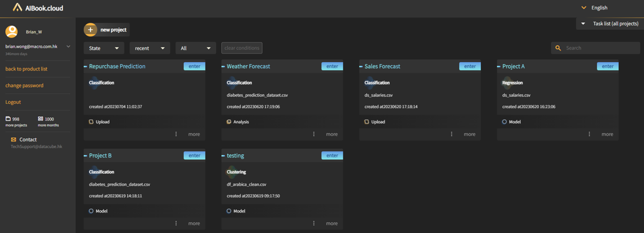
Task: Click the Brian_W user avatar
Action: (12, 31)
